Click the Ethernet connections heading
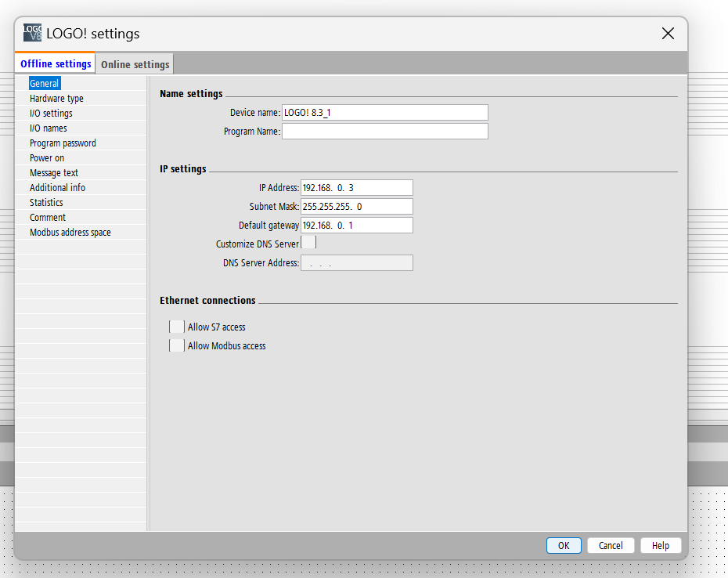This screenshot has width=728, height=578. click(207, 300)
